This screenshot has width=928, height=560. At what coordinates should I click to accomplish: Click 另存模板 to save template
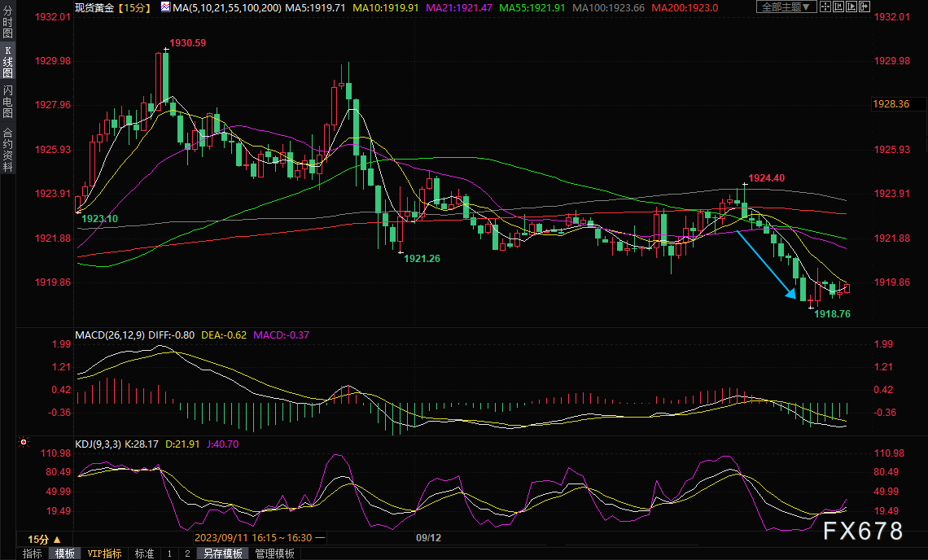[223, 553]
